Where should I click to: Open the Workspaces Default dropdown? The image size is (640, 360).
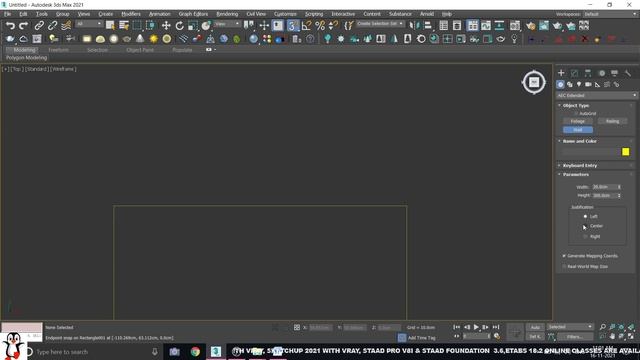(609, 14)
